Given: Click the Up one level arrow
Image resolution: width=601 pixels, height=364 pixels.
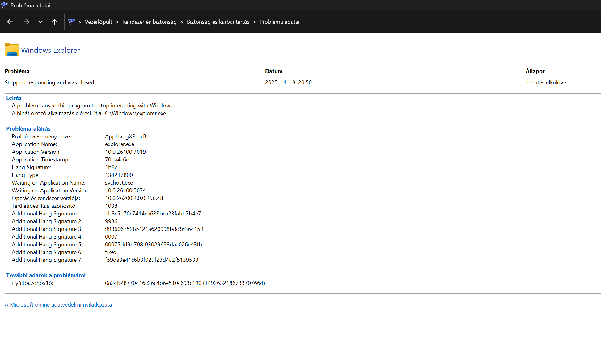Looking at the screenshot, I should click(x=55, y=22).
